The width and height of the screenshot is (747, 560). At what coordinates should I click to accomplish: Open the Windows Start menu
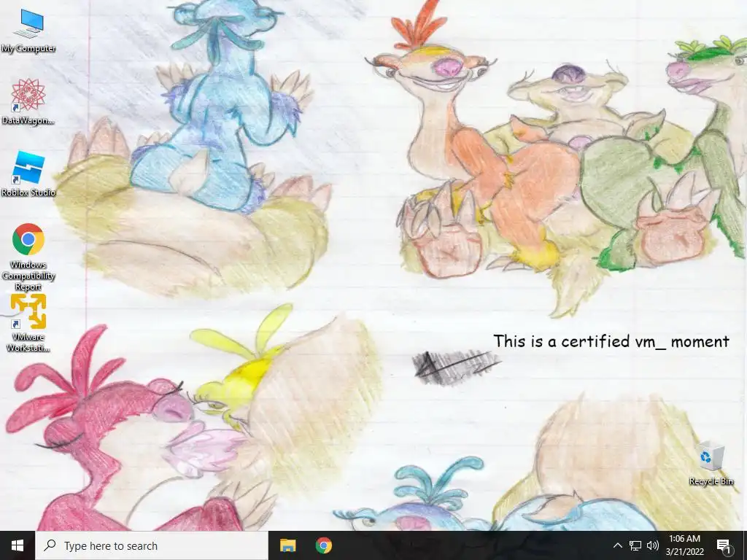click(18, 545)
